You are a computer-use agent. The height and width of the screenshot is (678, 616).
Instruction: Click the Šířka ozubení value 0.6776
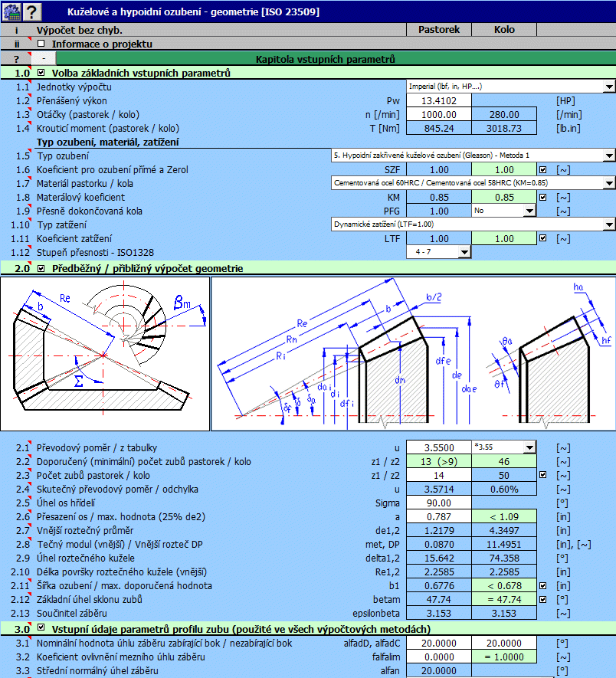point(439,585)
